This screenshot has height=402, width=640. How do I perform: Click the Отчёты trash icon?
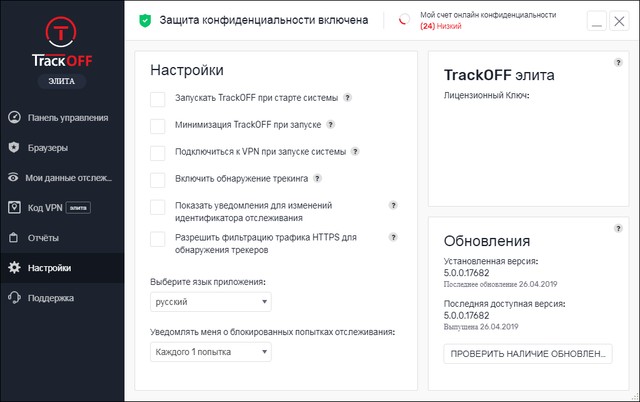click(14, 238)
